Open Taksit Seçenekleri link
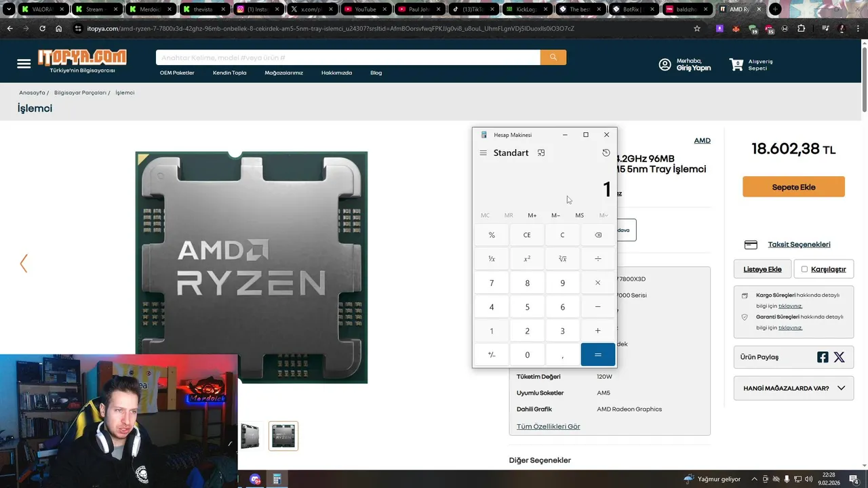The height and width of the screenshot is (488, 868). [x=799, y=245]
